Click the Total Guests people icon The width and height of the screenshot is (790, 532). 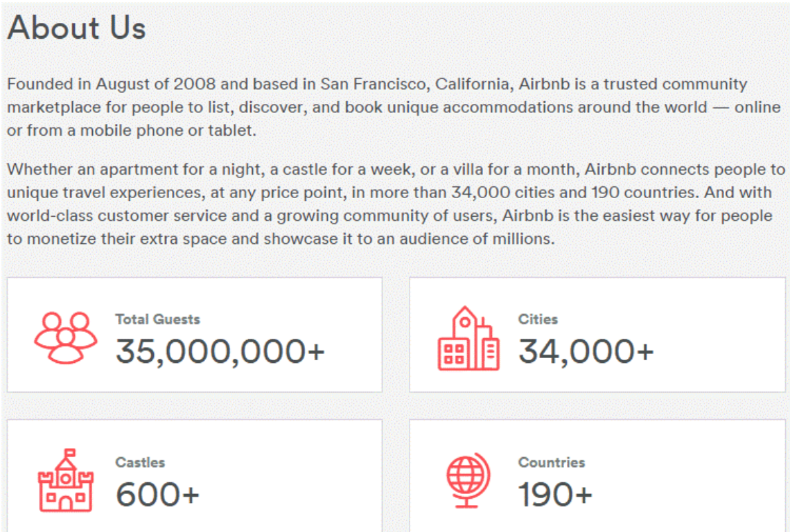coord(66,337)
